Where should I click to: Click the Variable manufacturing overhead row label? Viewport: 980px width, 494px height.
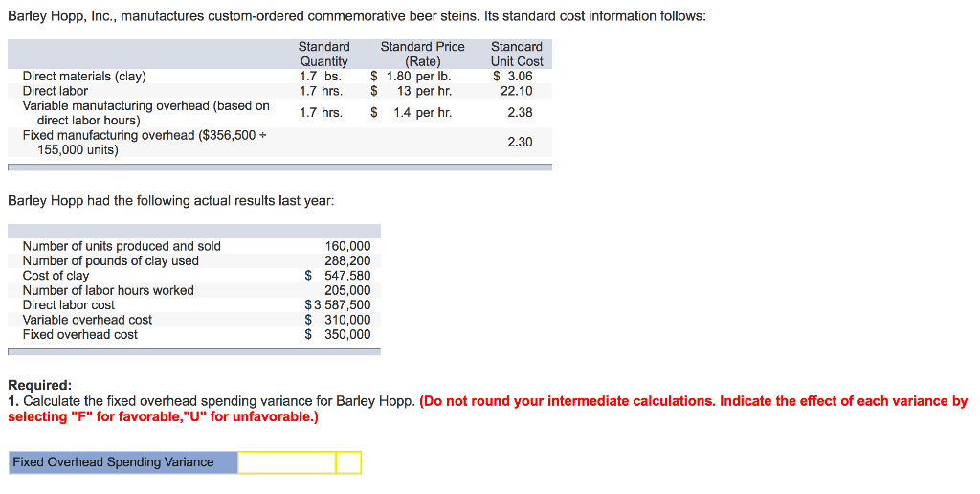click(x=146, y=113)
